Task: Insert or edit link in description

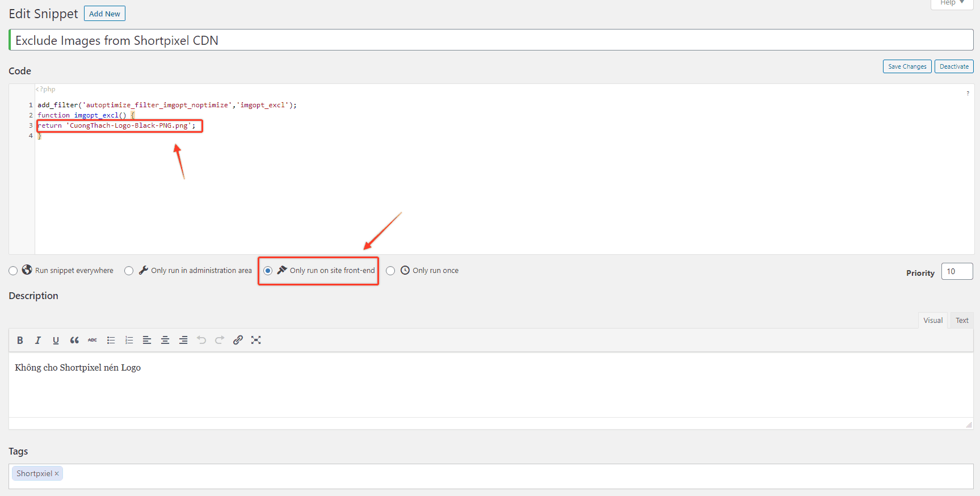Action: click(x=238, y=340)
